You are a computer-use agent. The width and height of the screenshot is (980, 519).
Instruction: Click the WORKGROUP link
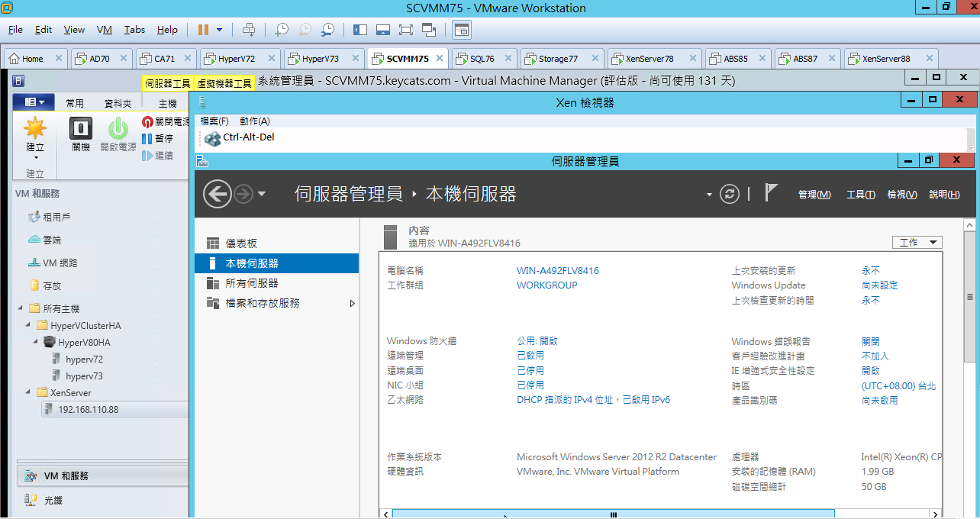[547, 285]
